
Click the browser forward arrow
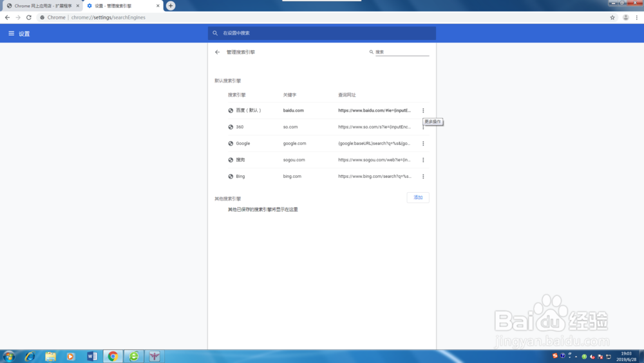click(18, 17)
